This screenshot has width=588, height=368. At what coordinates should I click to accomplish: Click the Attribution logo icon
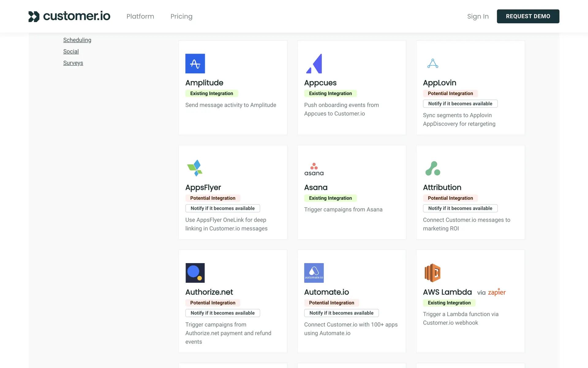(x=433, y=168)
